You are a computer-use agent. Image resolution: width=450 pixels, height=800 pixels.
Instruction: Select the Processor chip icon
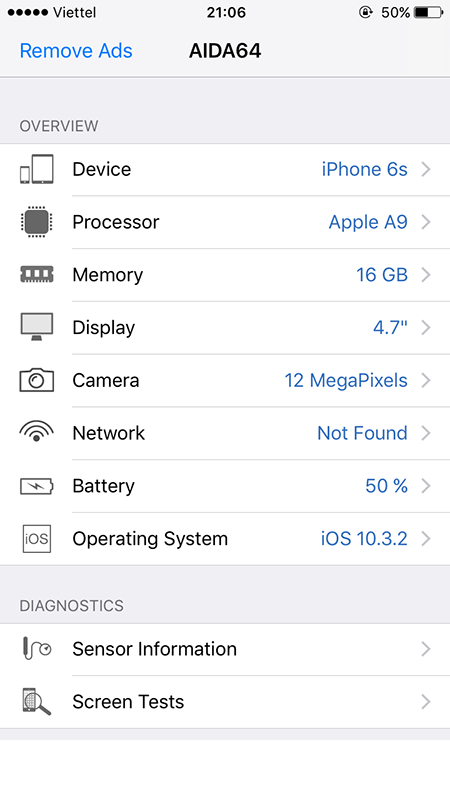click(x=37, y=222)
